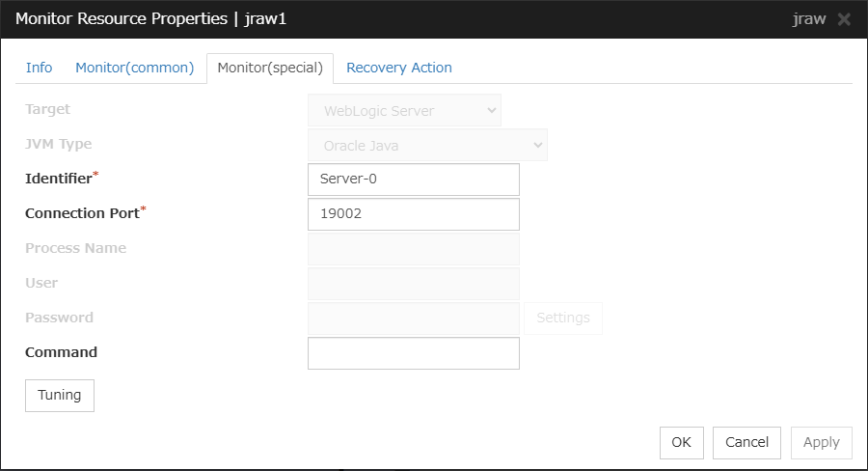Click the Password field
The width and height of the screenshot is (868, 471).
tap(413, 319)
